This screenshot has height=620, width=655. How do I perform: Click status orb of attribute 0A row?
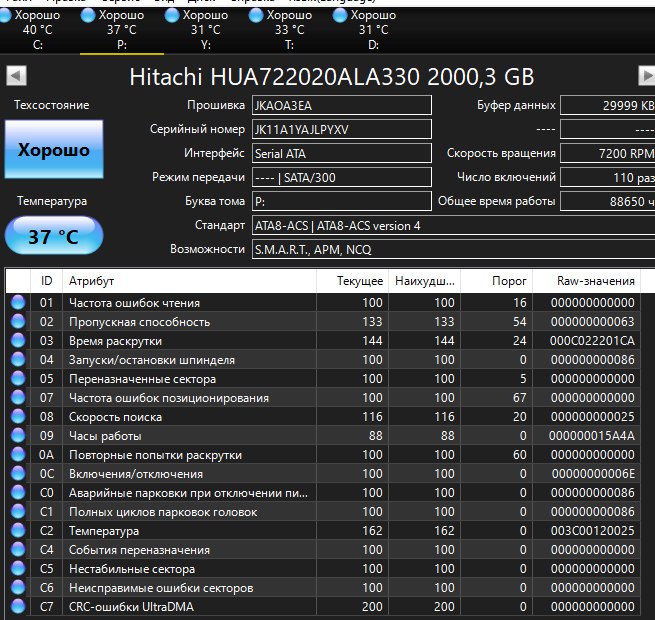click(18, 454)
